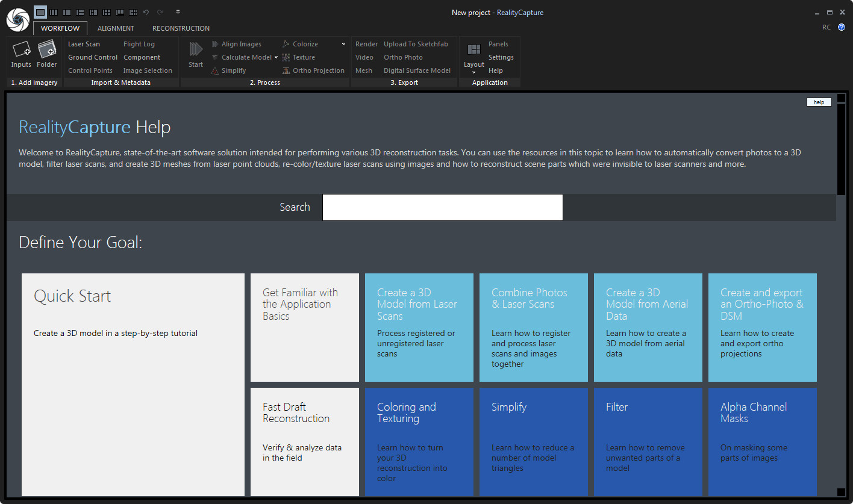Click Mesh export button
853x504 pixels.
pyautogui.click(x=364, y=70)
